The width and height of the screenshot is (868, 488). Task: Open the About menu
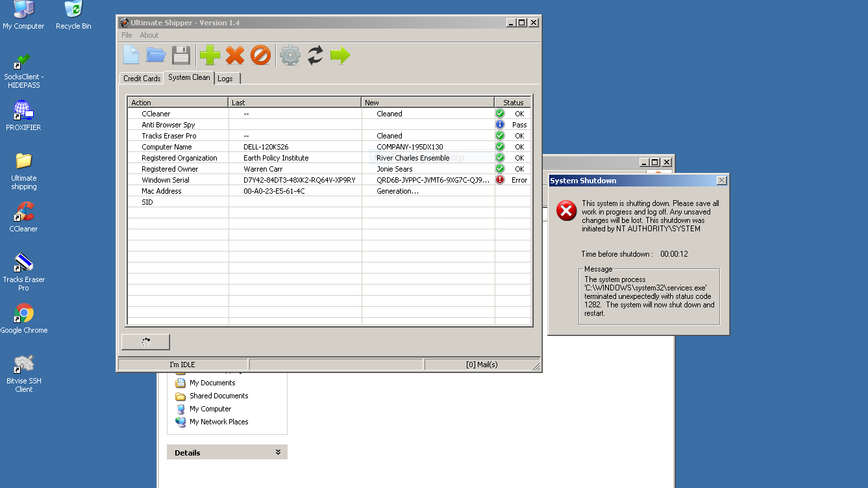149,35
